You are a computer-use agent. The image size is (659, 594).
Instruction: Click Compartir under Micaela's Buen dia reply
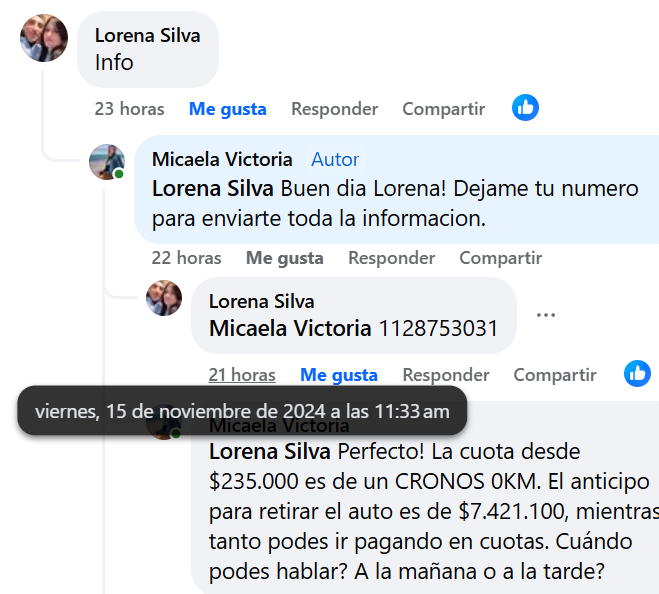500,258
